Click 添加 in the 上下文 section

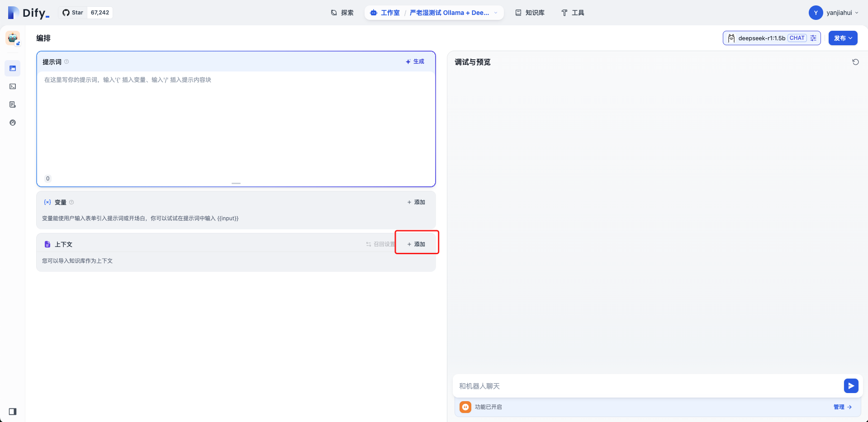416,244
